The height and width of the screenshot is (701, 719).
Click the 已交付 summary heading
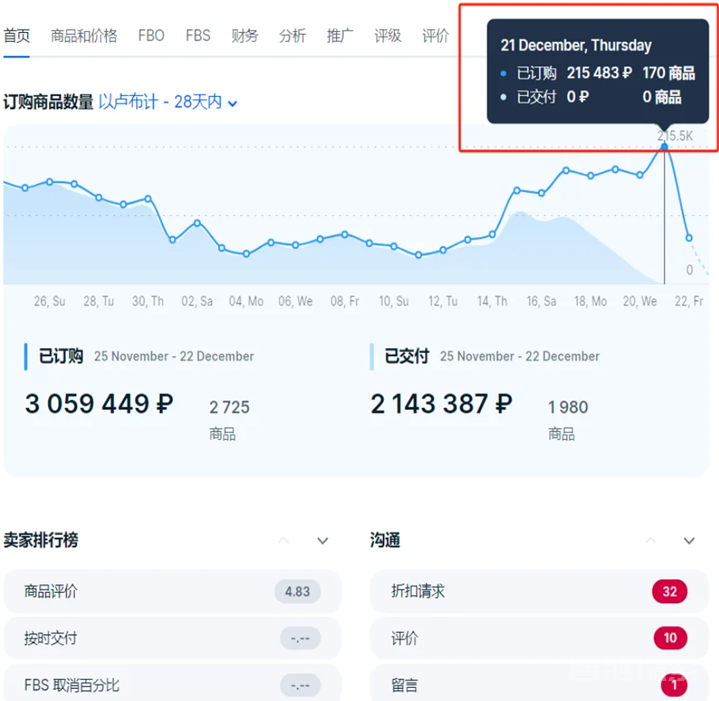tap(407, 356)
